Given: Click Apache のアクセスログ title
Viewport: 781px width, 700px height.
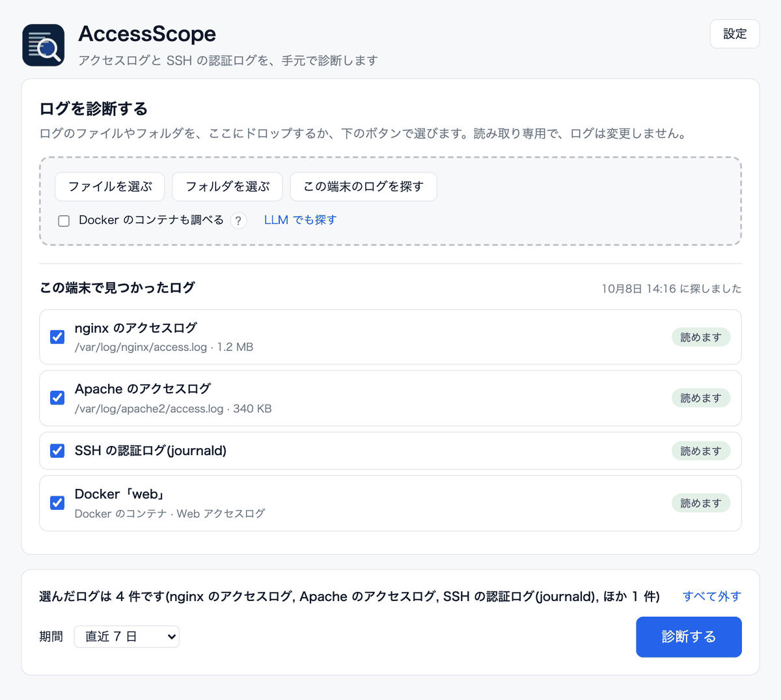Looking at the screenshot, I should point(143,389).
